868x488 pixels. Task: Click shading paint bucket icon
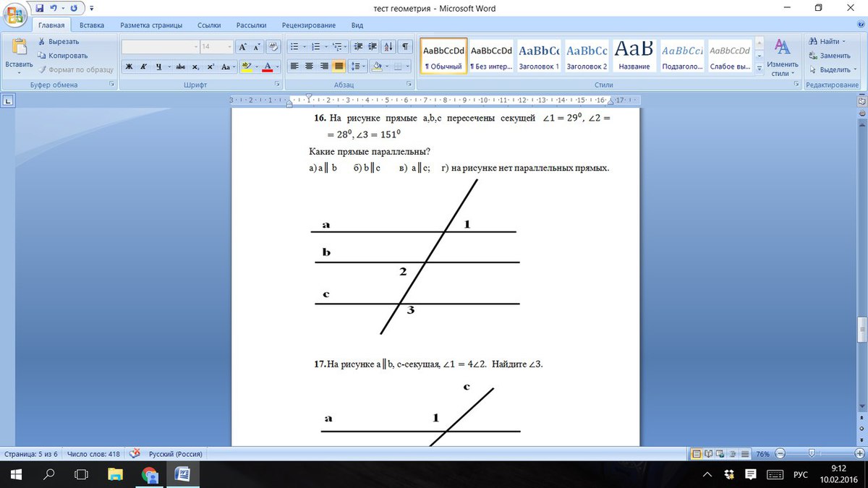376,67
